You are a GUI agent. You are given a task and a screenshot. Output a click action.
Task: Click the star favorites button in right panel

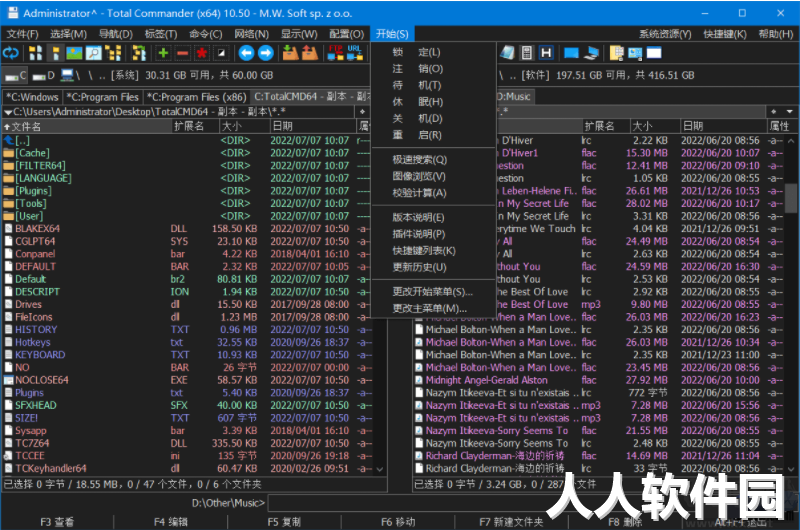pyautogui.click(x=774, y=111)
